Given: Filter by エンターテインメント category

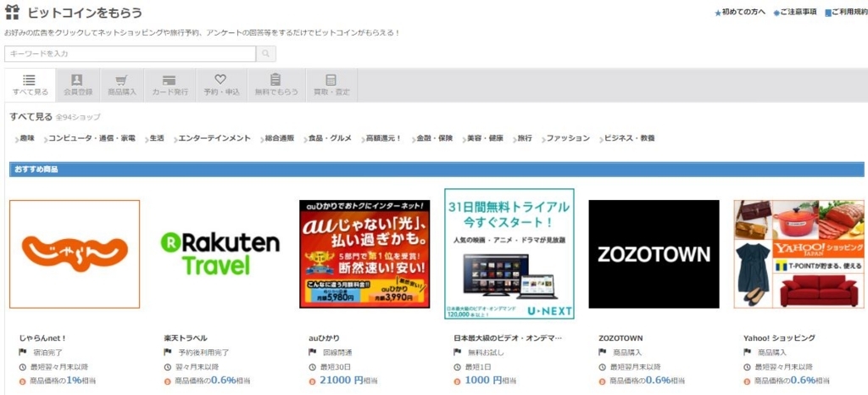Looking at the screenshot, I should pos(214,138).
